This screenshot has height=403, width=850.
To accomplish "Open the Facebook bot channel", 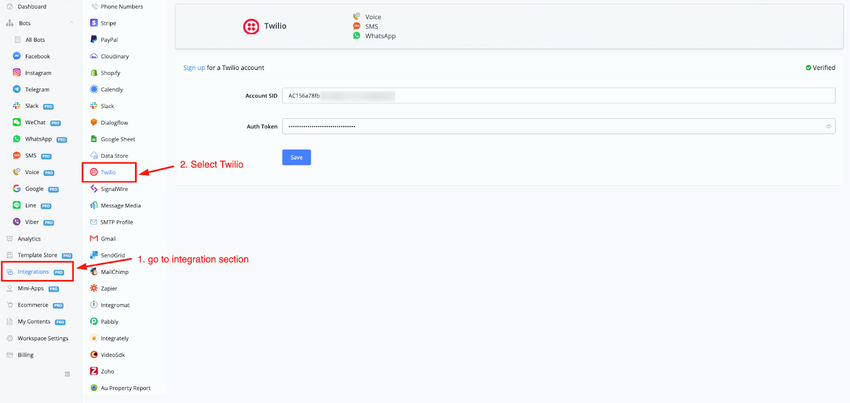I will pos(31,56).
